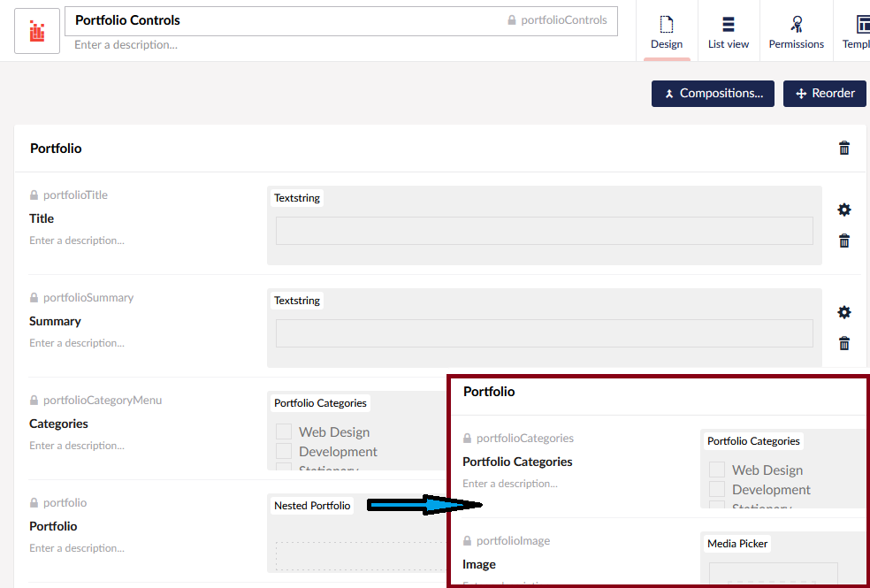Open settings gear for Summary property
Image resolution: width=870 pixels, height=588 pixels.
point(843,312)
